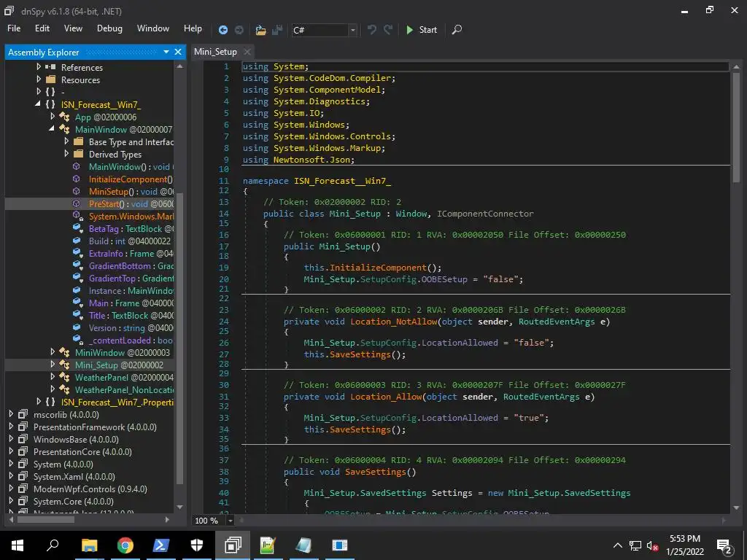The height and width of the screenshot is (560, 747).
Task: Click the Search magnifier icon in toolbar
Action: [x=457, y=30]
